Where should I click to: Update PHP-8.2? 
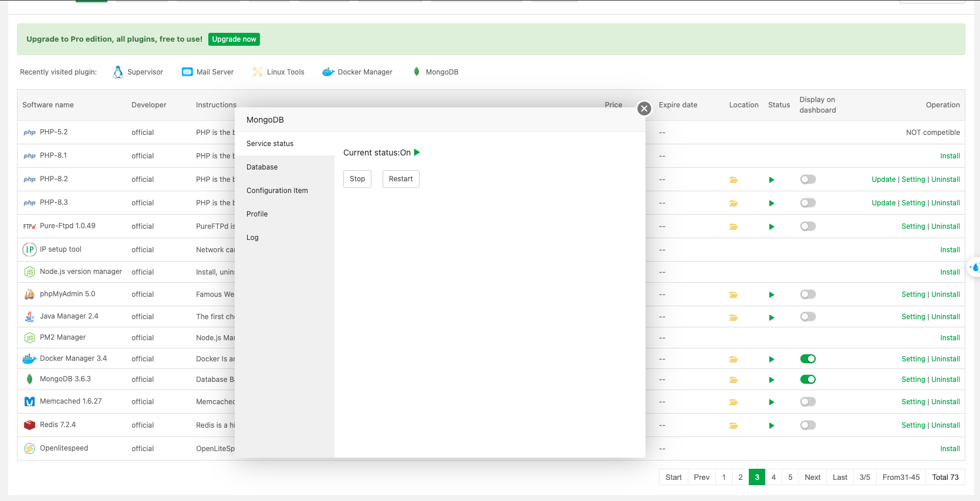click(883, 180)
